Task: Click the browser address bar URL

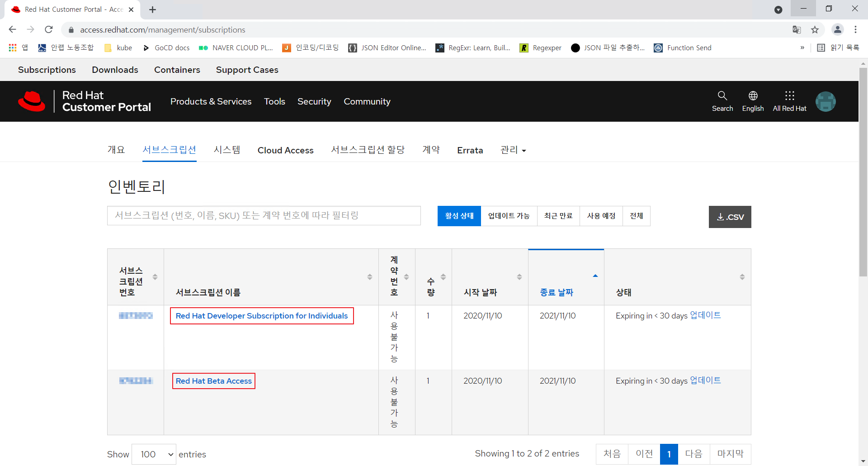Action: pyautogui.click(x=163, y=30)
